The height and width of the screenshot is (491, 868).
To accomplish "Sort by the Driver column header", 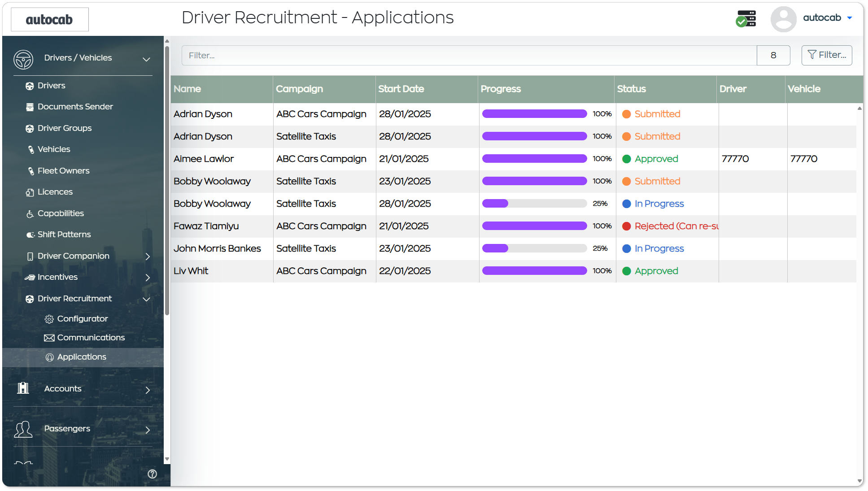I will (x=751, y=89).
